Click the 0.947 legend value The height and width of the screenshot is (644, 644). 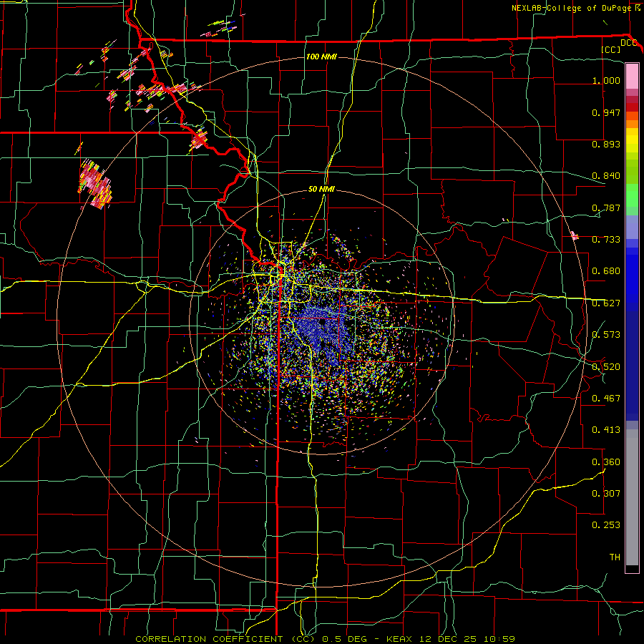(606, 112)
